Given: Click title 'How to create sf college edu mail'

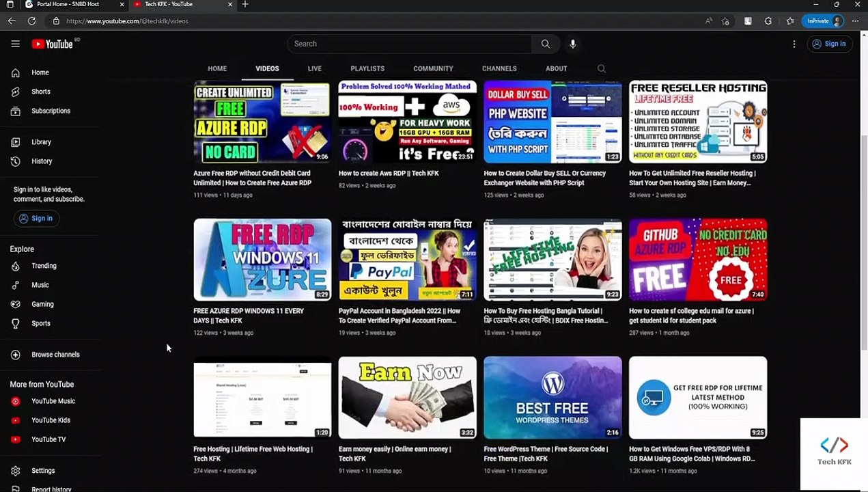Looking at the screenshot, I should pyautogui.click(x=691, y=316).
